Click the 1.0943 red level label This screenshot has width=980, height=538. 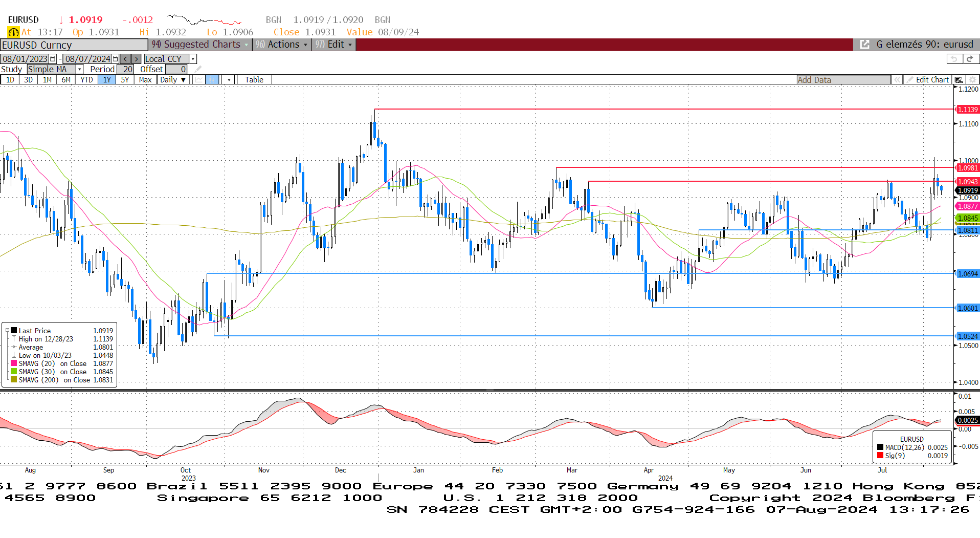point(968,182)
